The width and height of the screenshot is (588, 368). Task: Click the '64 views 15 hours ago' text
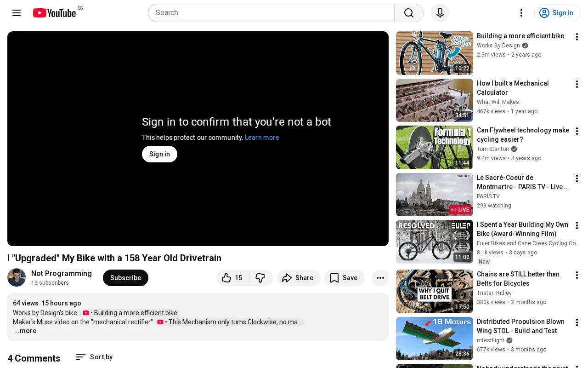click(x=47, y=303)
